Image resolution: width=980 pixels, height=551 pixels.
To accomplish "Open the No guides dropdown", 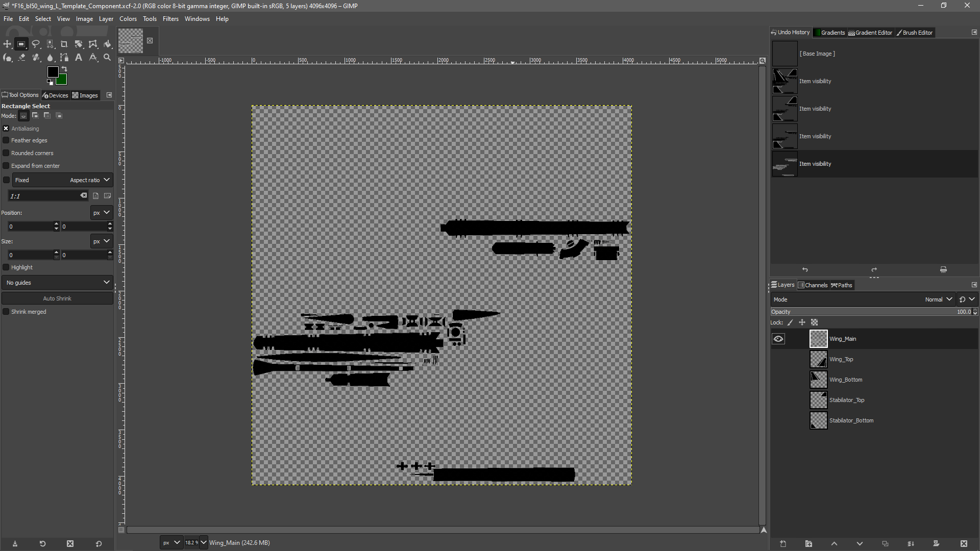I will (57, 283).
